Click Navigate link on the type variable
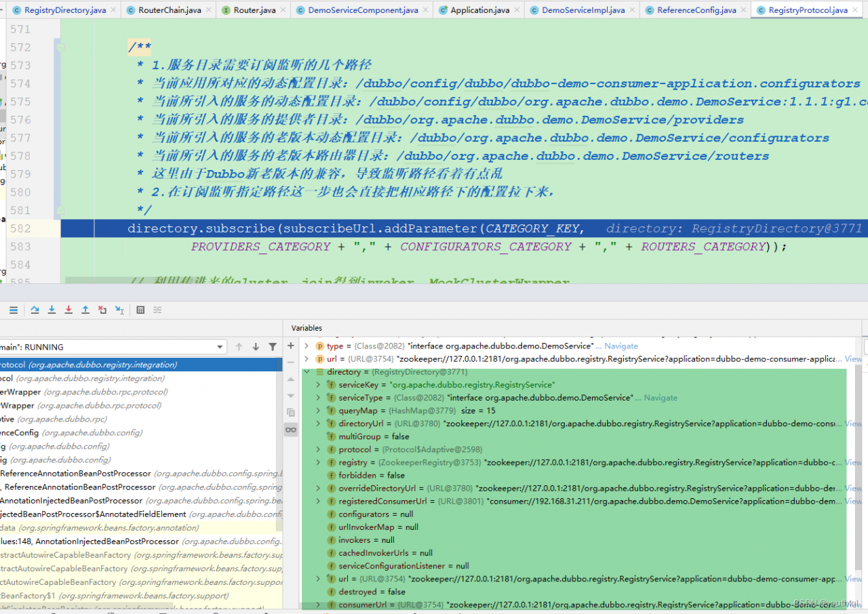 pyautogui.click(x=620, y=346)
